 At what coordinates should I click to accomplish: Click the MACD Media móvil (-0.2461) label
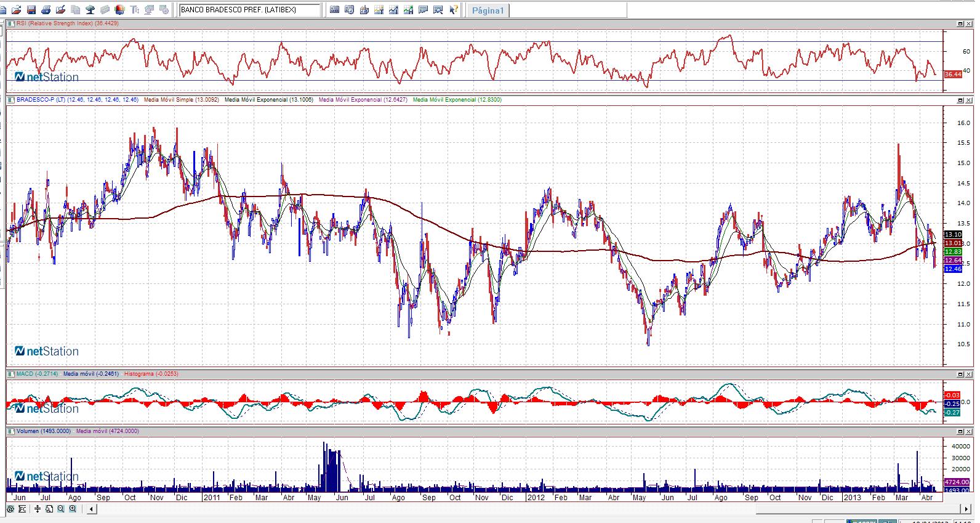point(91,373)
